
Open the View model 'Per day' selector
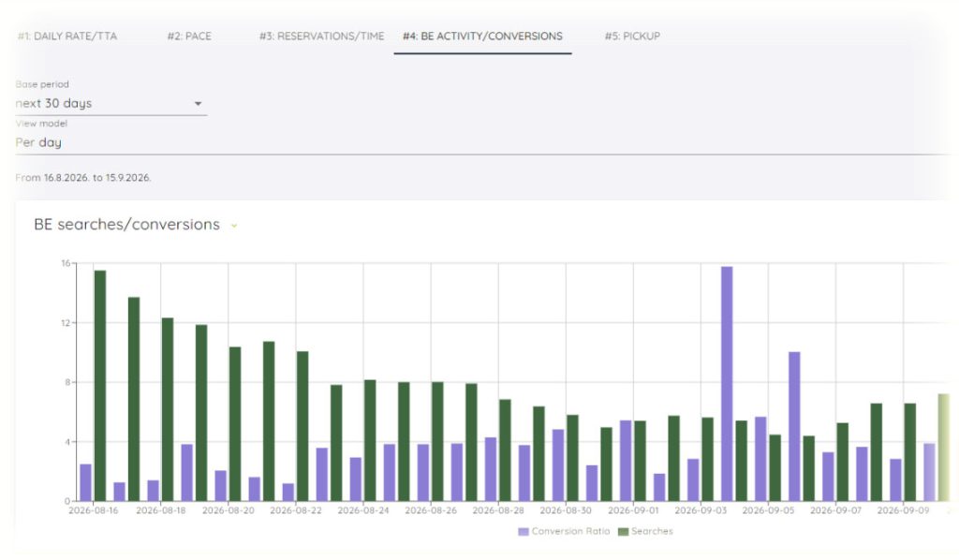pos(482,142)
